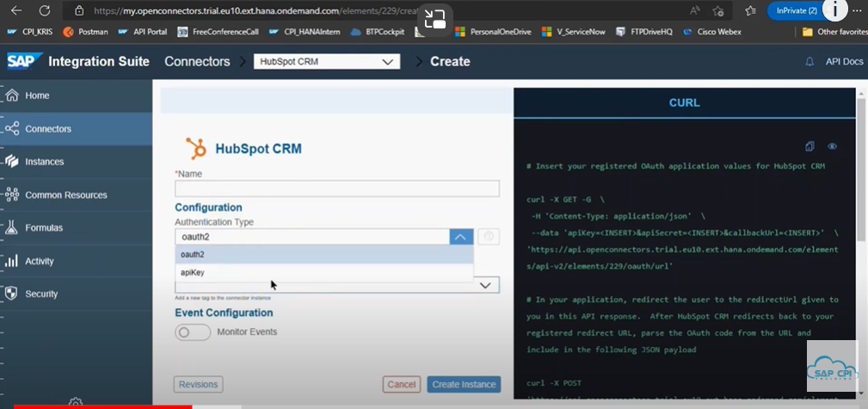Click the Instances stack icon
This screenshot has width=868, height=409.
(12, 161)
